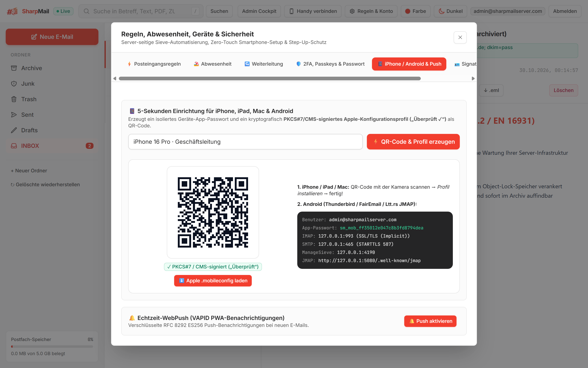Image resolution: width=588 pixels, height=368 pixels.
Task: Click the Live status badge
Action: point(63,11)
